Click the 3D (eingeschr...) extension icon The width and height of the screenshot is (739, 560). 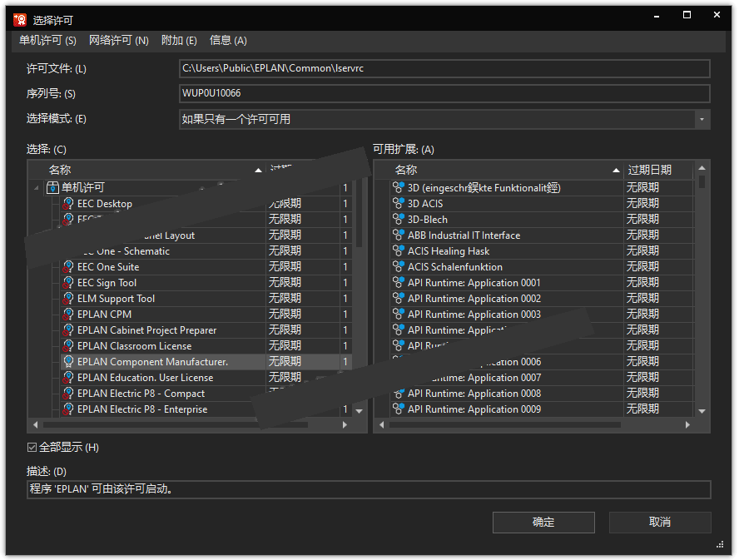(x=399, y=187)
